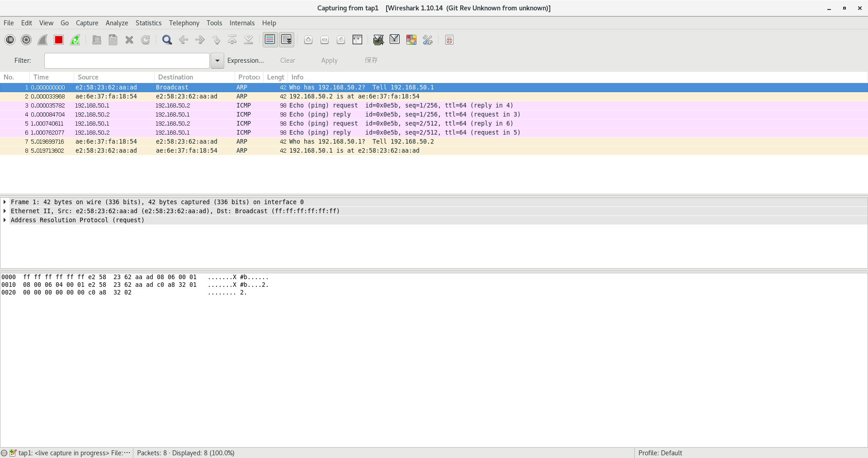The image size is (868, 458).
Task: Click the Clear filter button
Action: [x=288, y=61]
